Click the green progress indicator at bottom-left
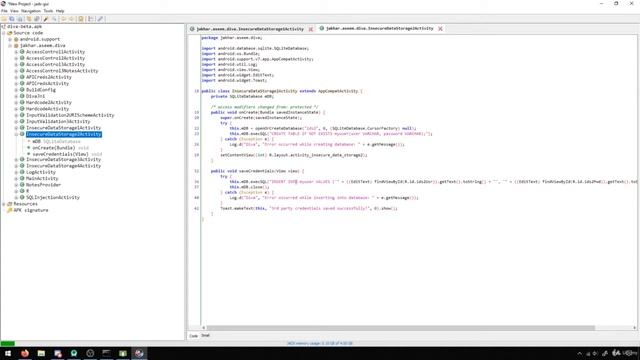This screenshot has width=640, height=360. [8, 343]
